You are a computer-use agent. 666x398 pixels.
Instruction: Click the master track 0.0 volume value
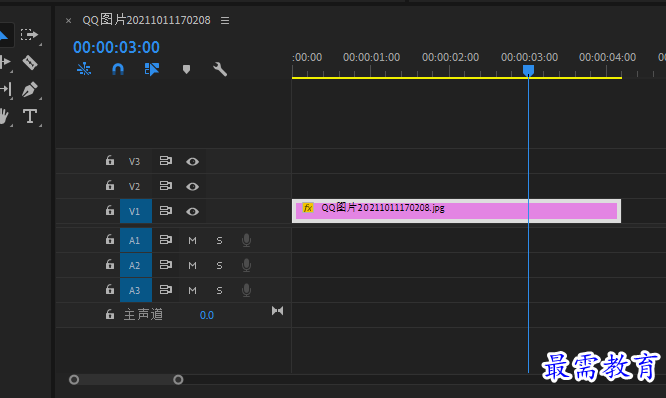click(x=206, y=315)
